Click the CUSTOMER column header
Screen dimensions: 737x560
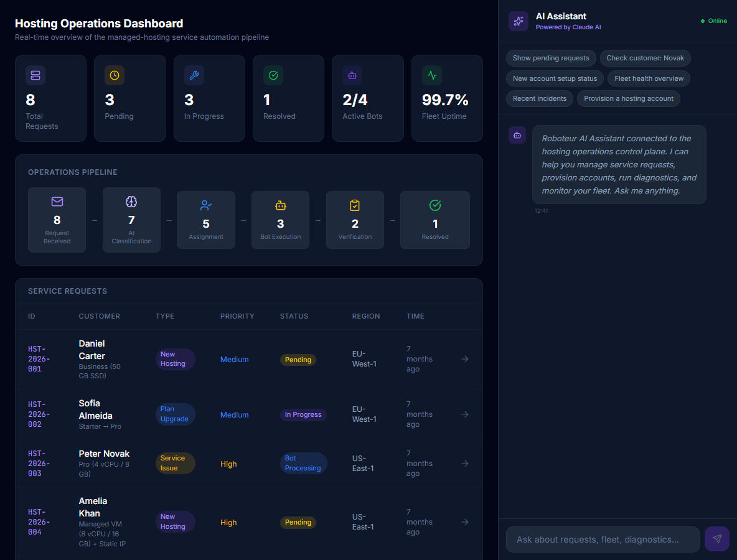99,316
